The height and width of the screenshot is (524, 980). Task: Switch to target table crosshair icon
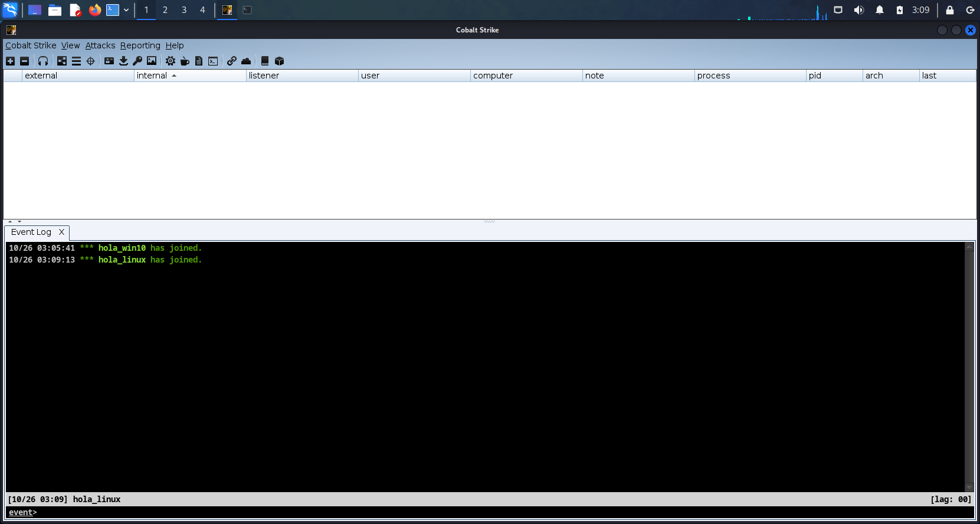(90, 61)
